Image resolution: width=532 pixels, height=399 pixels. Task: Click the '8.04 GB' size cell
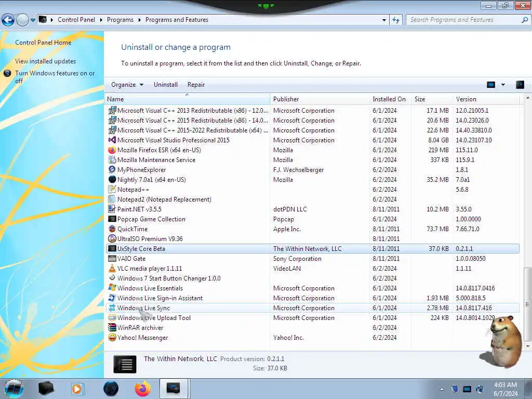(x=438, y=140)
